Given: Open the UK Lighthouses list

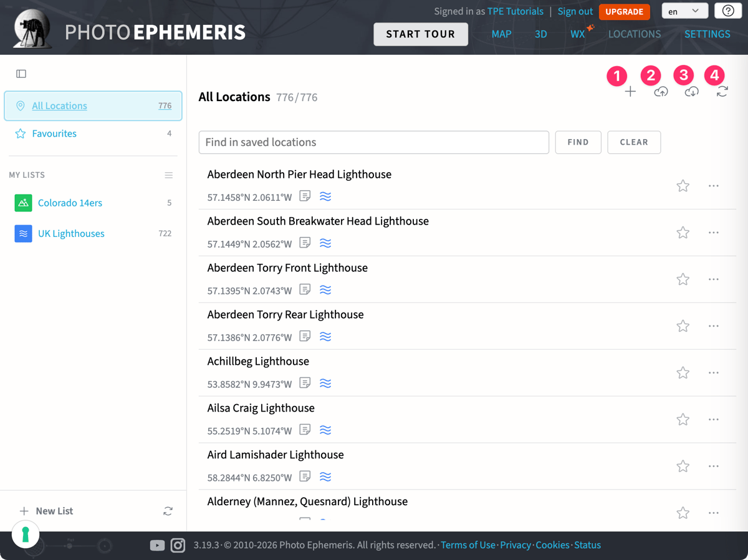Looking at the screenshot, I should [93, 234].
